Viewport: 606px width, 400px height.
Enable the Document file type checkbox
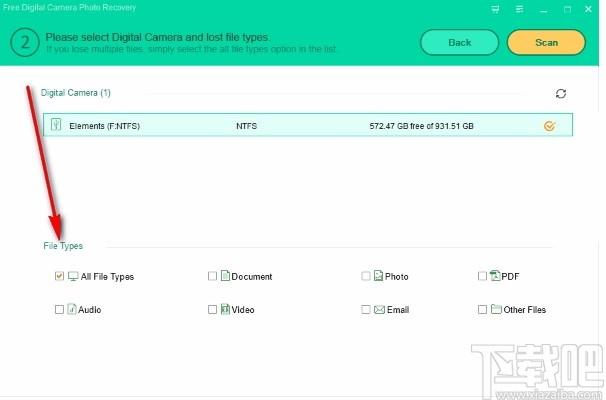click(212, 276)
